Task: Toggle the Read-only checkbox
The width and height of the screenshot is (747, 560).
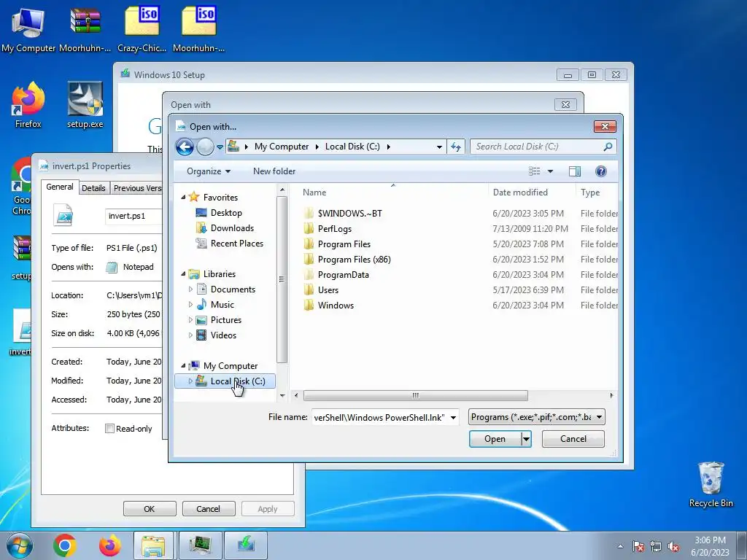Action: [109, 429]
